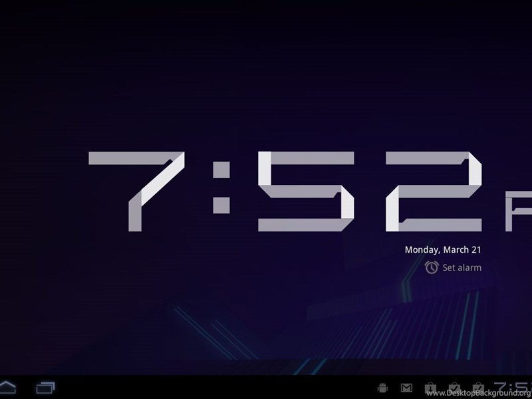Tap the large minute digit 2
This screenshot has height=399, width=532.
pos(434,192)
